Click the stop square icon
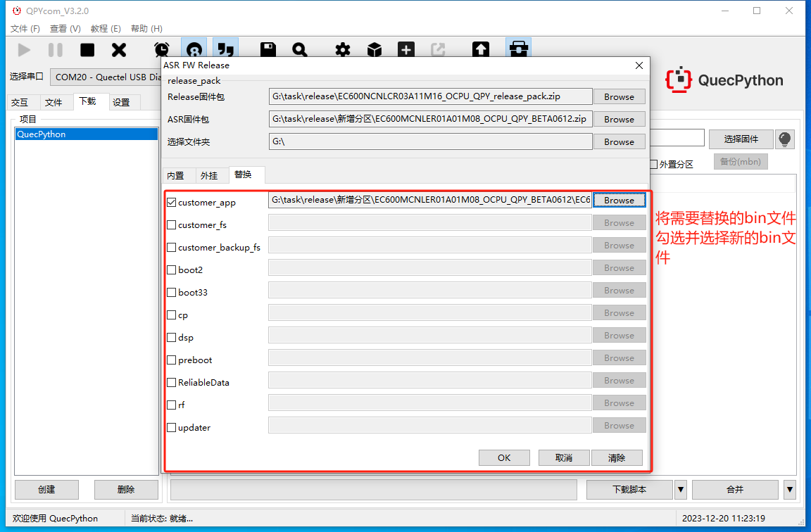 (87, 50)
